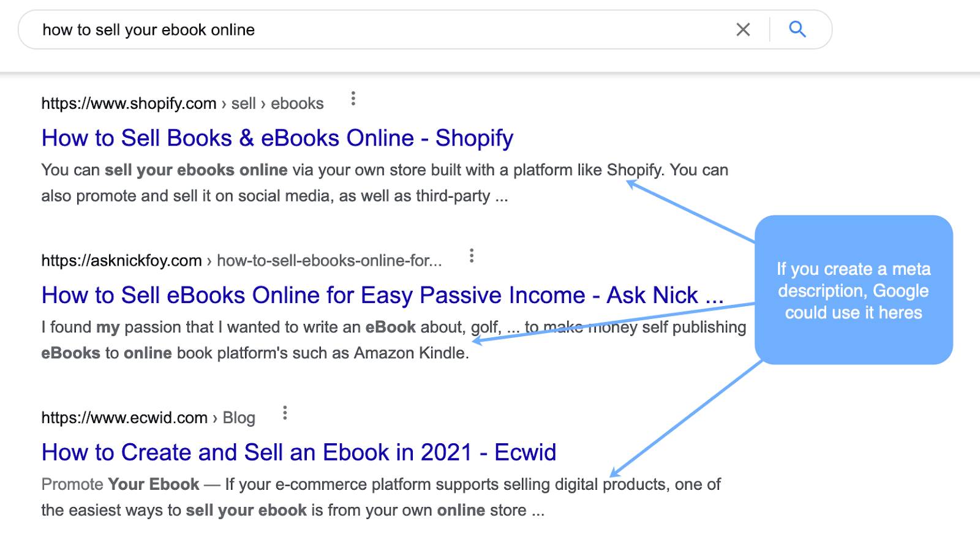Click the magnifying glass search icon
Viewport: 980px width, 551px height.
797,29
